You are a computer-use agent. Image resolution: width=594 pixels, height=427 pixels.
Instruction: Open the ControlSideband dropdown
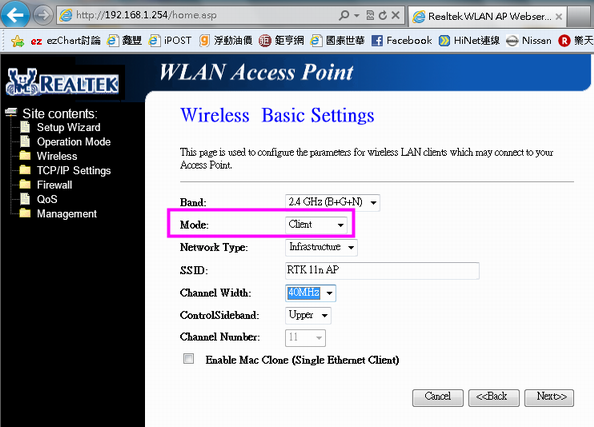(x=308, y=315)
